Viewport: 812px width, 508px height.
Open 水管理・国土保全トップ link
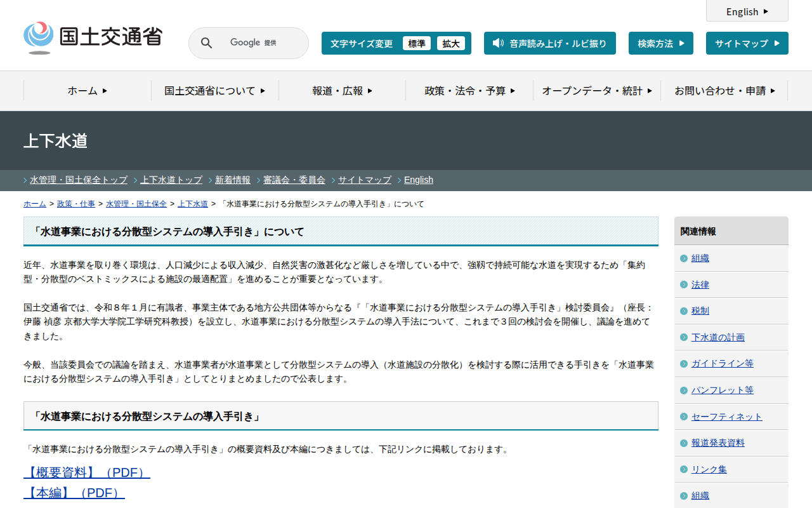pyautogui.click(x=79, y=180)
